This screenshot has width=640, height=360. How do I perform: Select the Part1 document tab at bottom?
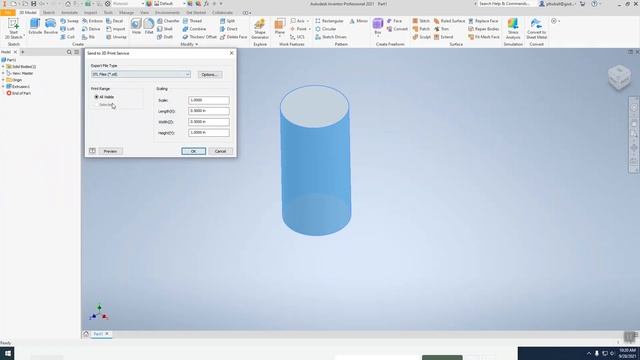point(98,334)
